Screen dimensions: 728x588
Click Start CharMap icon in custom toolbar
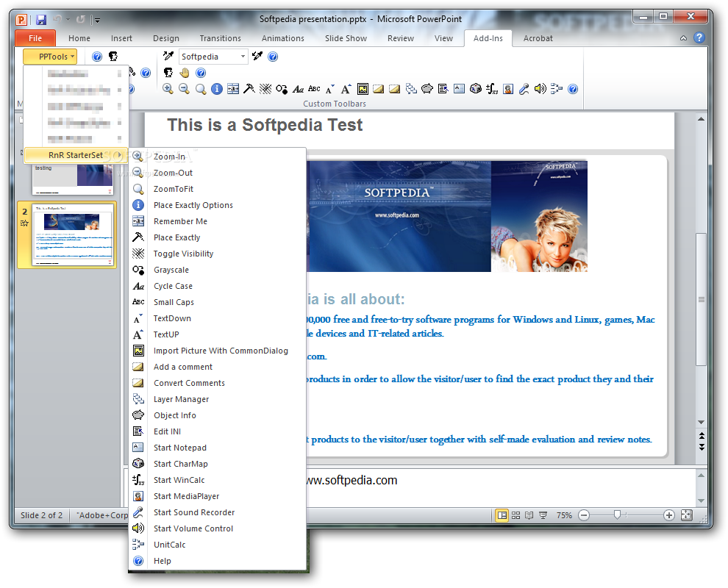pos(476,89)
